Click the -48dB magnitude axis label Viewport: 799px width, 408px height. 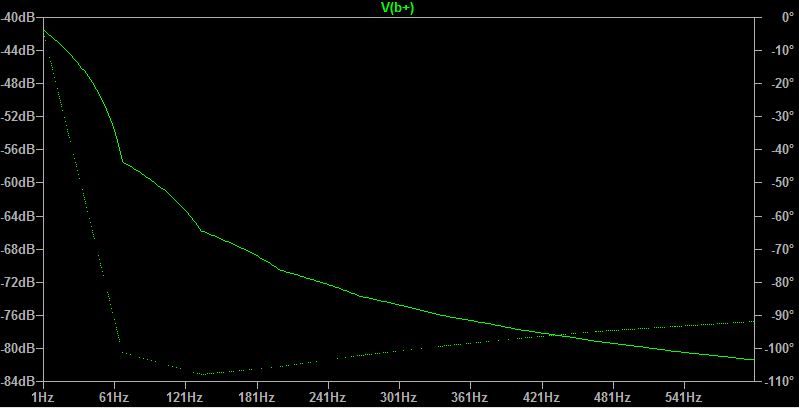17,83
